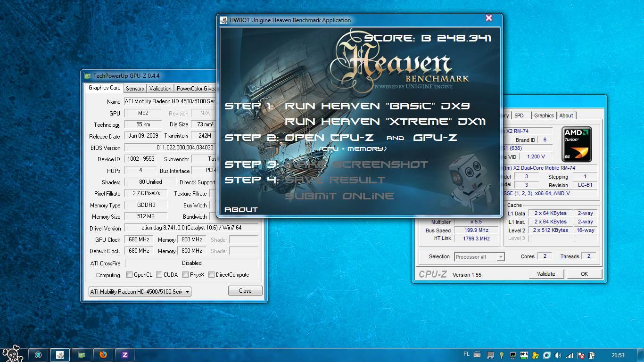Toggle the CUDA checkbox
The height and width of the screenshot is (362, 644).
click(x=159, y=275)
